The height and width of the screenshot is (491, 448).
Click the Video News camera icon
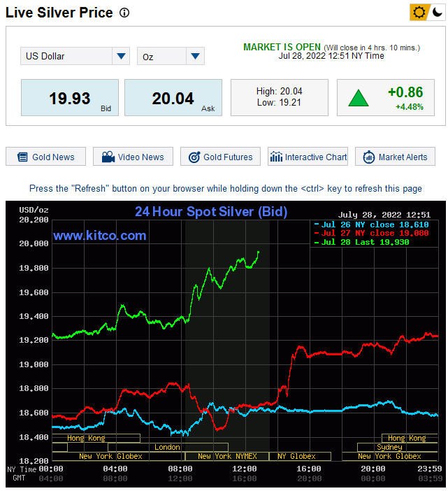108,157
